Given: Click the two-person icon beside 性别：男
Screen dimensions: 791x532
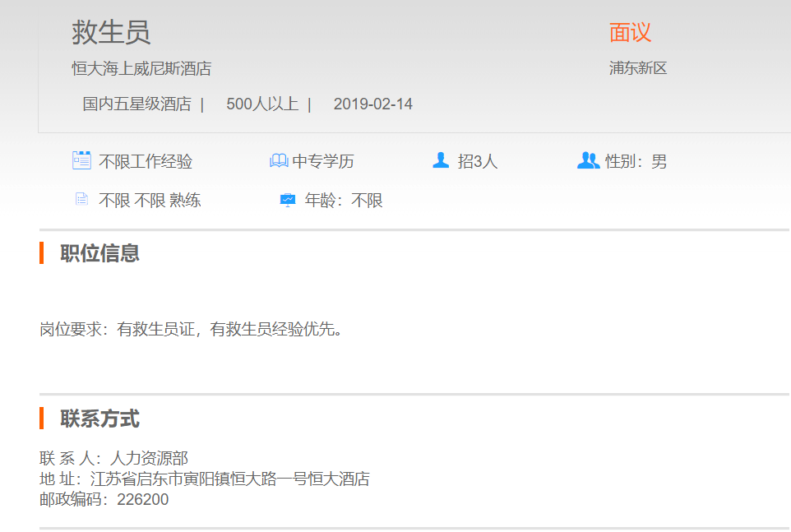Looking at the screenshot, I should [x=588, y=160].
